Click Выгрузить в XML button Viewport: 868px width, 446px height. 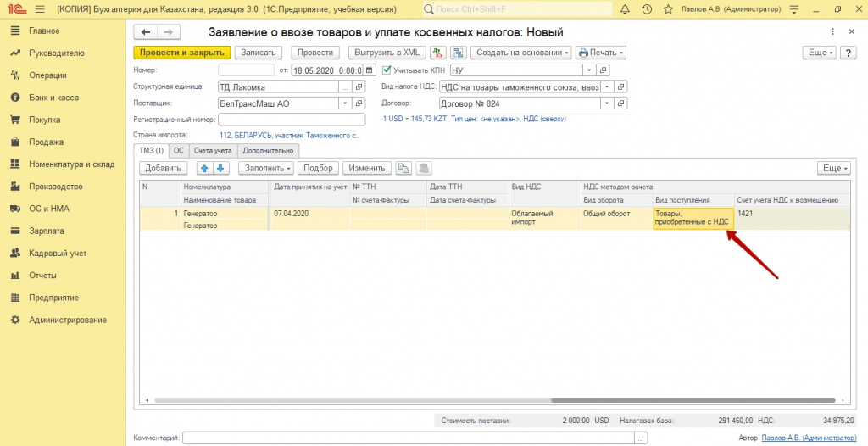click(x=387, y=53)
